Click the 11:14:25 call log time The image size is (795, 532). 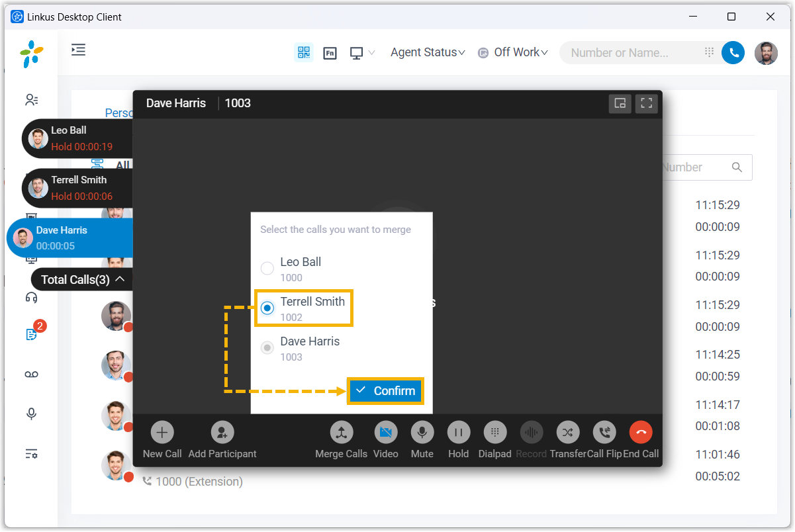(718, 355)
